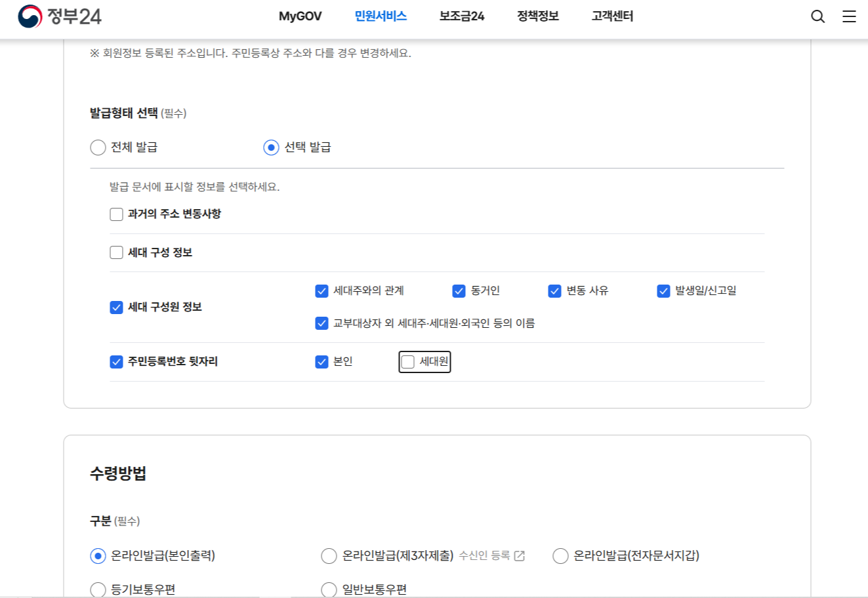868x598 pixels.
Task: Check 세대원 checkbox
Action: click(408, 362)
